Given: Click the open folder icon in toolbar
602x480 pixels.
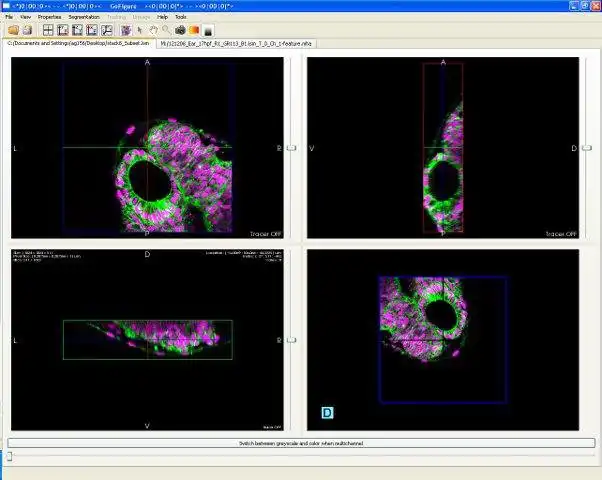Looking at the screenshot, I should point(13,30).
